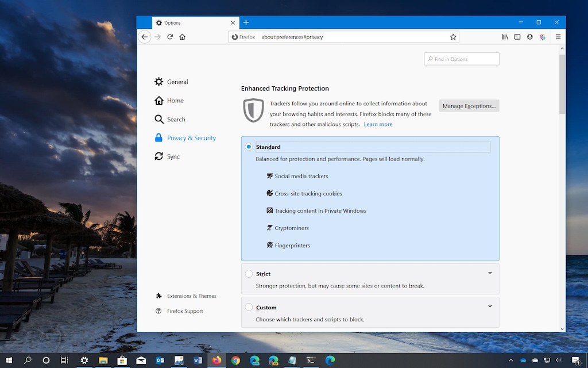Open the Library bookshelf icon
Screen dimensions: 588x368
pyautogui.click(x=505, y=37)
